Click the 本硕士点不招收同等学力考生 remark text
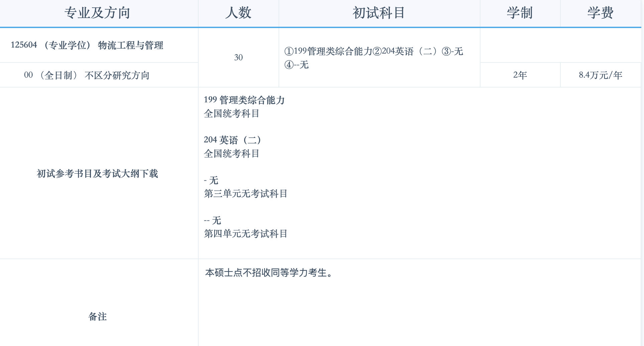This screenshot has width=644, height=346. pos(269,273)
